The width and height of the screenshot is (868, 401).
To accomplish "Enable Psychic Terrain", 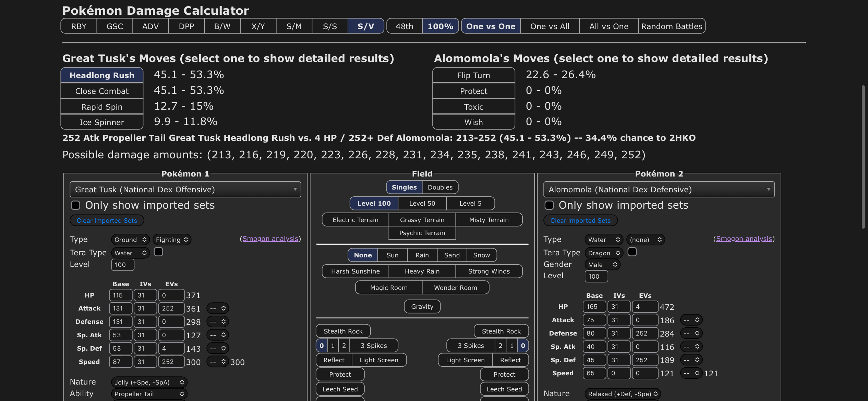I will (x=422, y=233).
